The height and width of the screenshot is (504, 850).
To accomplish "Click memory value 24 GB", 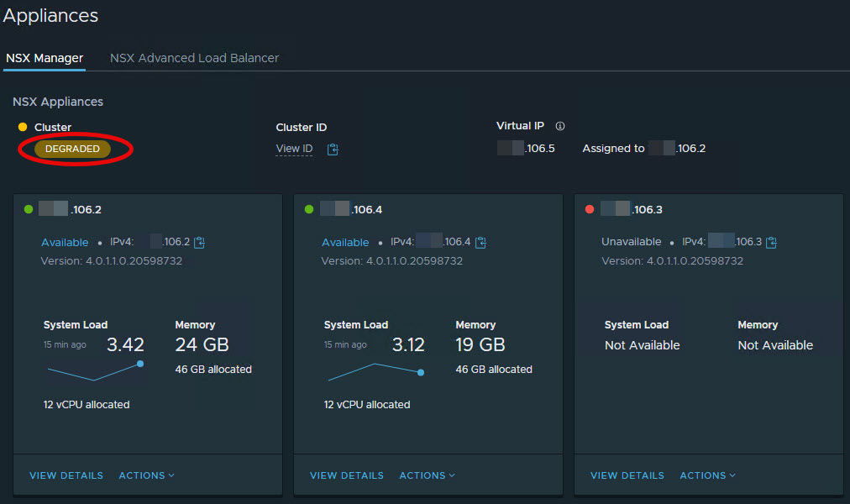I will click(x=202, y=344).
